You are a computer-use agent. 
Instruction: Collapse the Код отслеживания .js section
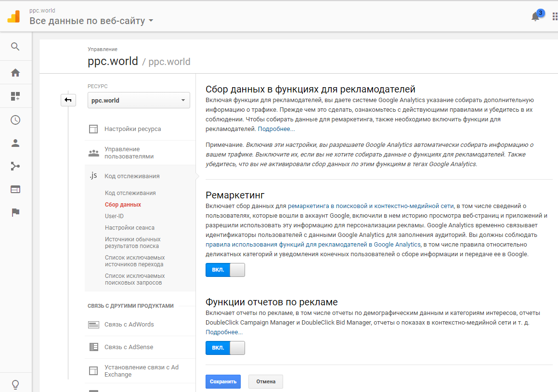click(x=131, y=176)
